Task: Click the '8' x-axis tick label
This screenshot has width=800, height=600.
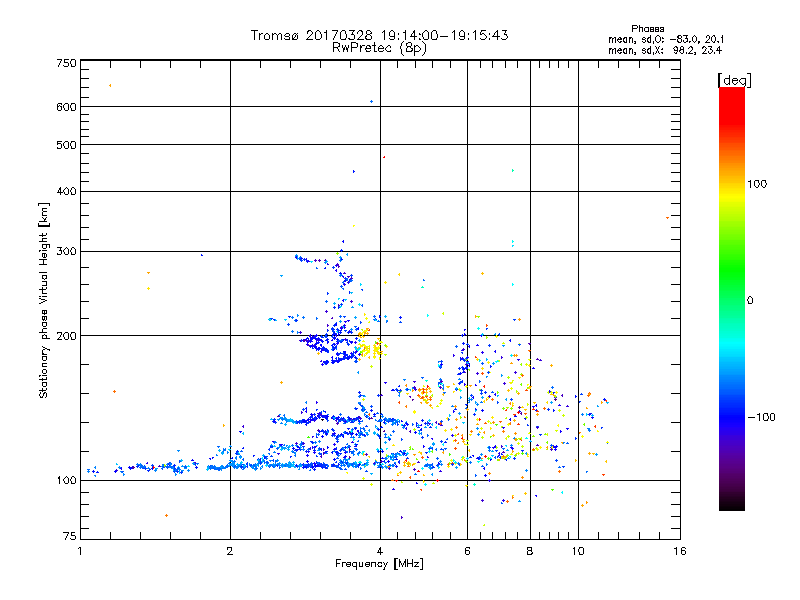Action: pyautogui.click(x=530, y=551)
